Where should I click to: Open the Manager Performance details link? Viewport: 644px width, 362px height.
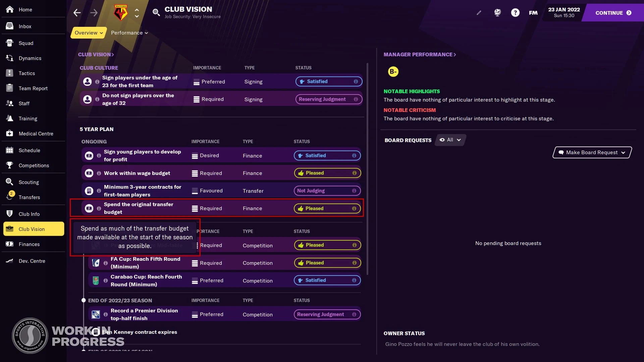(x=420, y=54)
